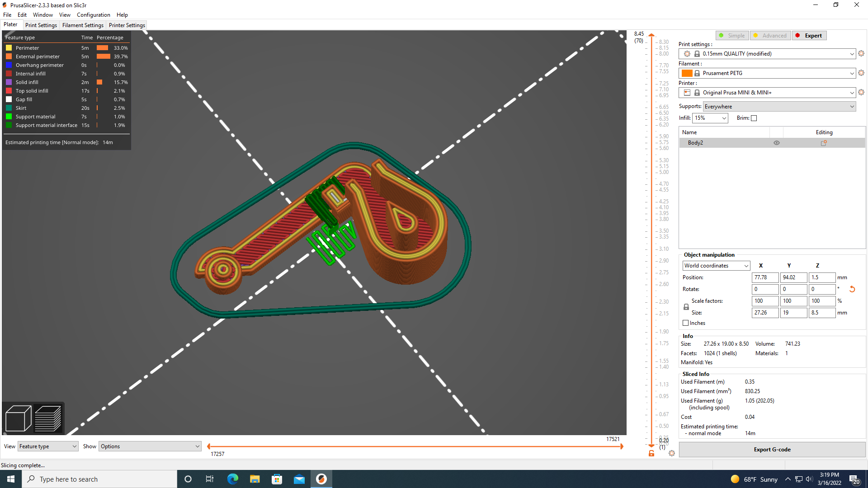Switch to 3D editor view cube icon

18,418
